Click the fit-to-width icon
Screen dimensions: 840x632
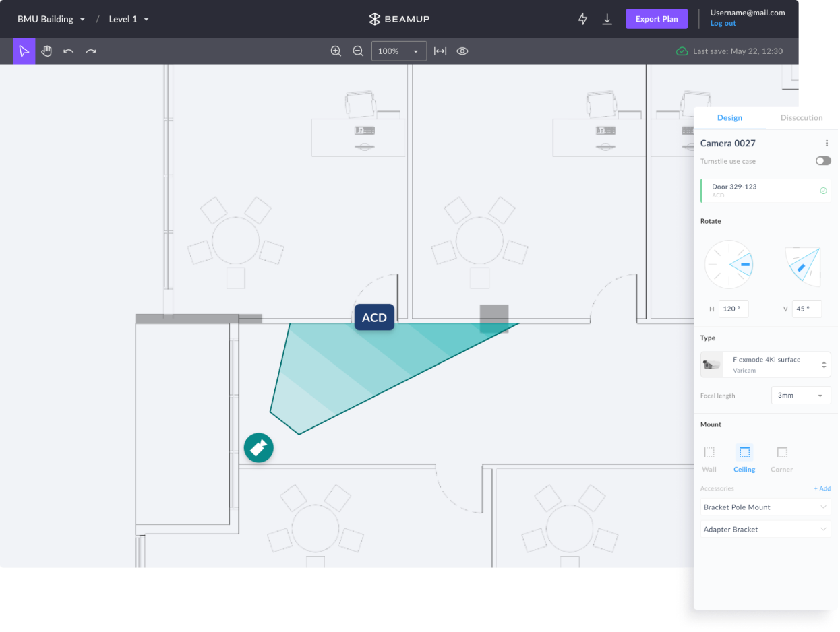click(440, 51)
